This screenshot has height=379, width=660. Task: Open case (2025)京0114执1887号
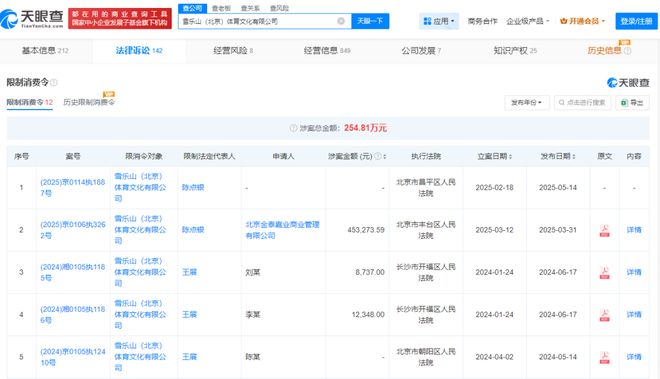[x=72, y=187]
